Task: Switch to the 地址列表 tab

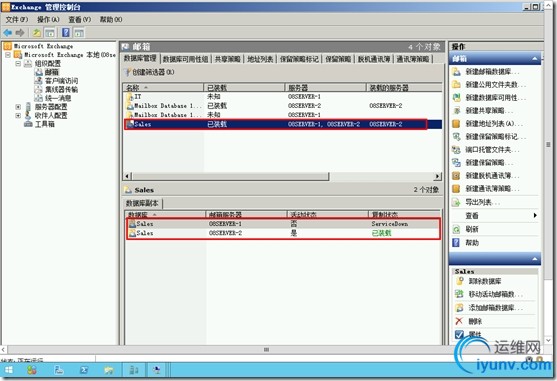Action: 260,59
